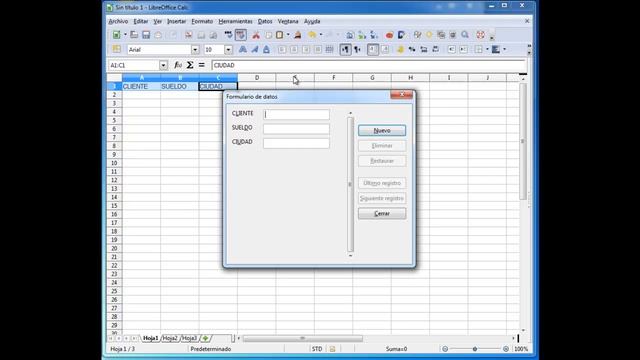Click the Sum sigma icon
The width and height of the screenshot is (640, 360).
tap(190, 65)
